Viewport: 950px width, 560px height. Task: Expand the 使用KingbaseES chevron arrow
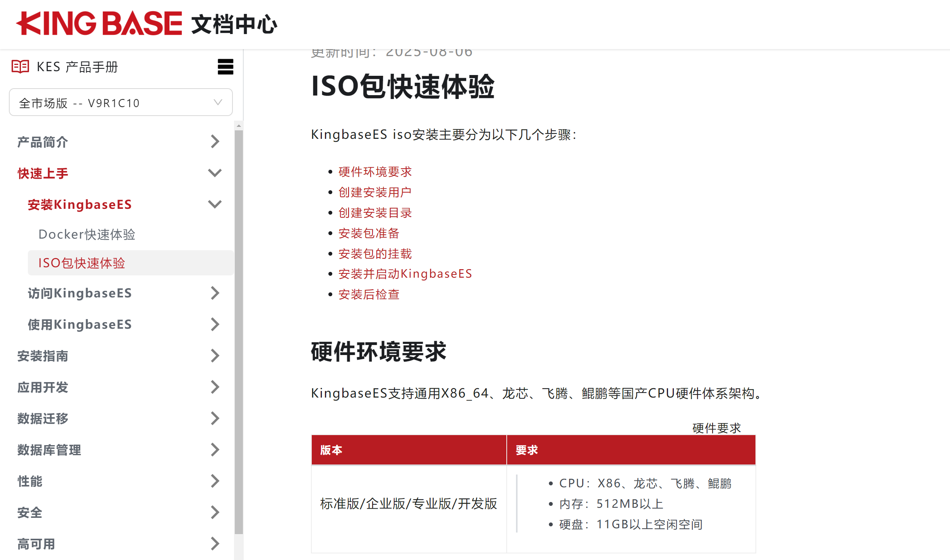pyautogui.click(x=215, y=324)
